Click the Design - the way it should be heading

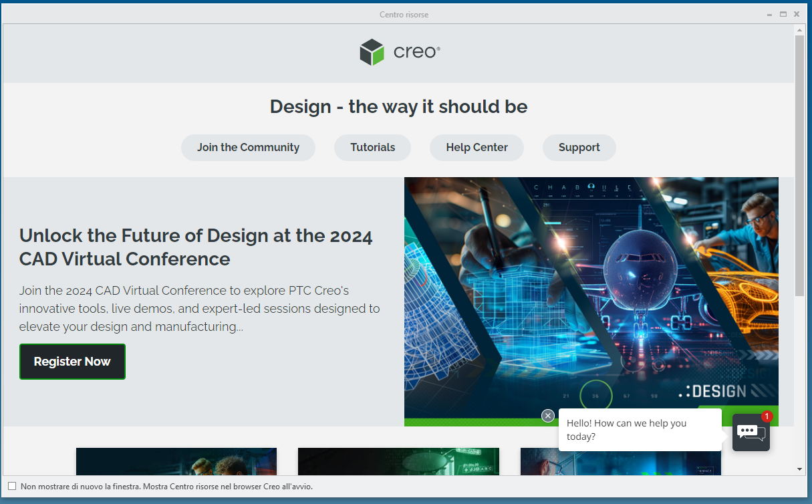tap(398, 106)
